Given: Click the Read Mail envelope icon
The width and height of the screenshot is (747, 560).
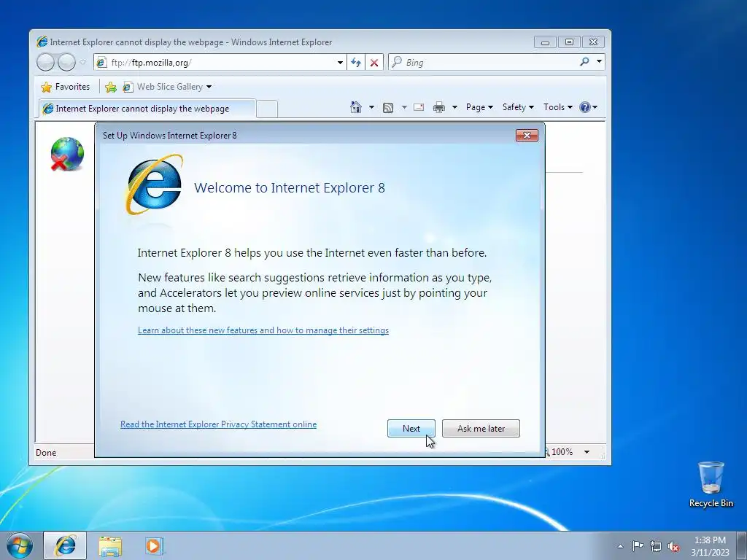Looking at the screenshot, I should click(x=419, y=107).
